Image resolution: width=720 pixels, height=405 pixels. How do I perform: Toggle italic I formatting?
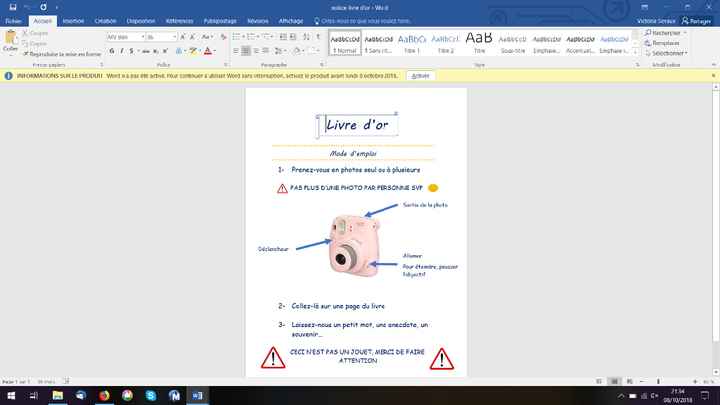tap(122, 51)
